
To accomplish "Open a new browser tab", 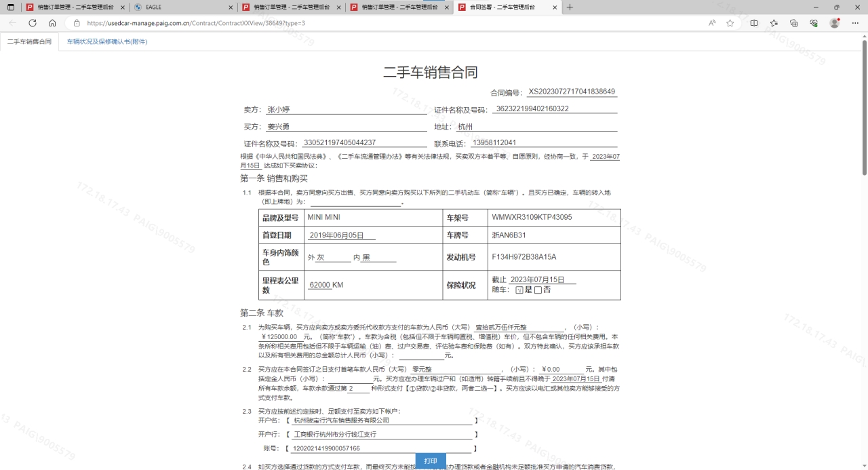I will pos(570,7).
